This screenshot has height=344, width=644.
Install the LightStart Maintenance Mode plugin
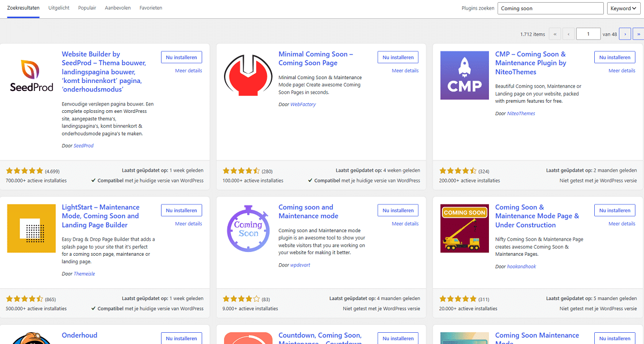181,210
